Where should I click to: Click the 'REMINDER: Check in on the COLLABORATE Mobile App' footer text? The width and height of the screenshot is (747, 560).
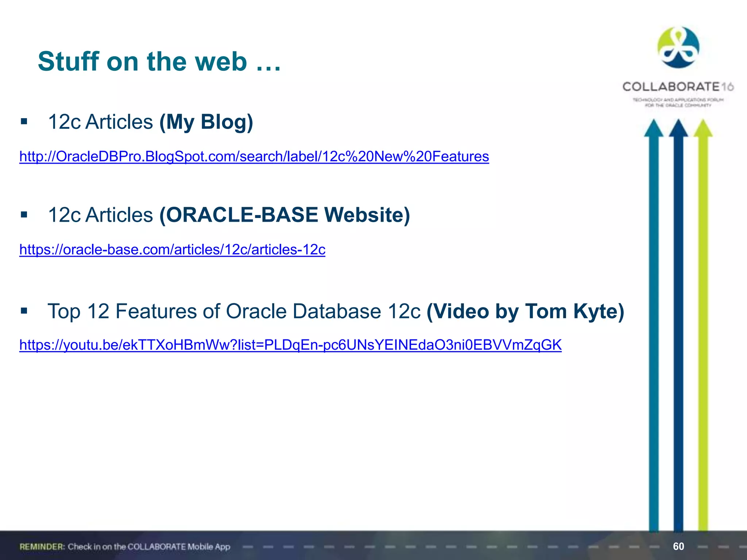tap(125, 547)
